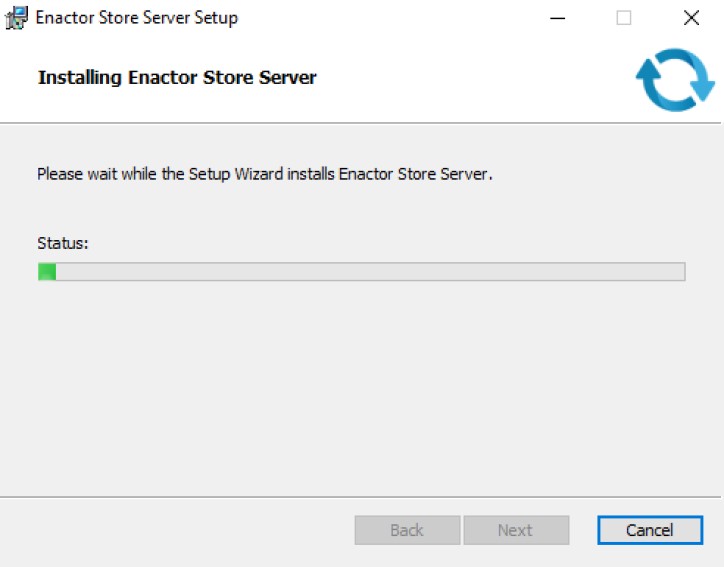Click the blue circular arrows logo
Screen dimensions: 724x567
[675, 79]
